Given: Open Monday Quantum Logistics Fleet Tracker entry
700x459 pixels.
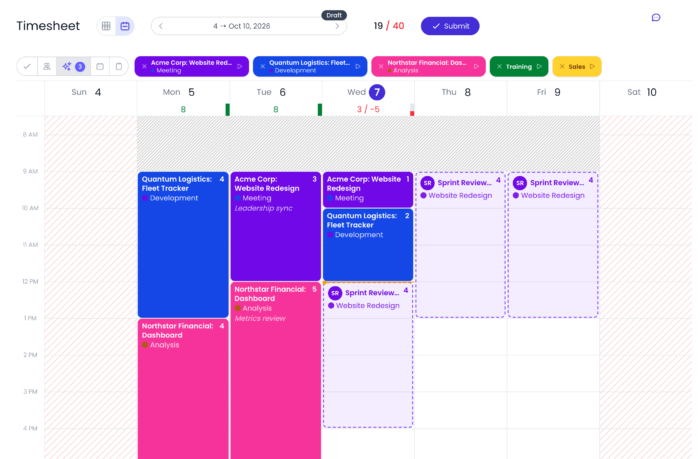Looking at the screenshot, I should (183, 245).
